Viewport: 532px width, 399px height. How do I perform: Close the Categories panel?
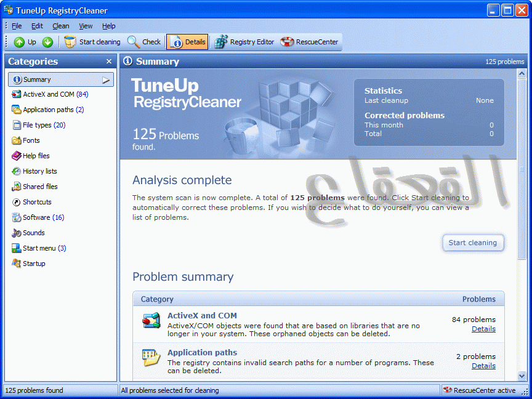click(109, 62)
